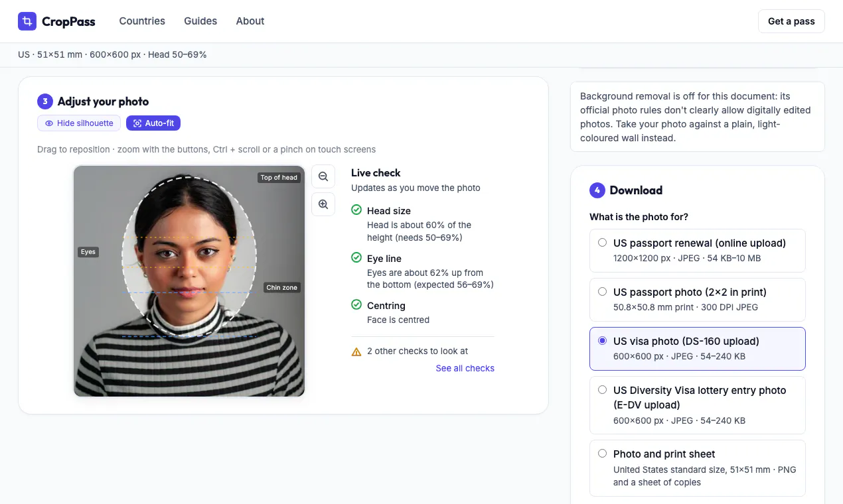
Task: Click 'What is the photo for?' text
Action: (x=639, y=217)
